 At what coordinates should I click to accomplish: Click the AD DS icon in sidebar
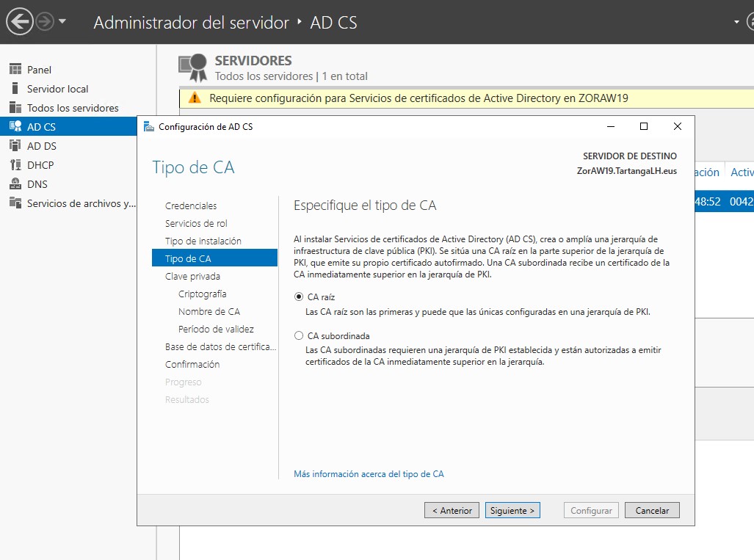[15, 145]
